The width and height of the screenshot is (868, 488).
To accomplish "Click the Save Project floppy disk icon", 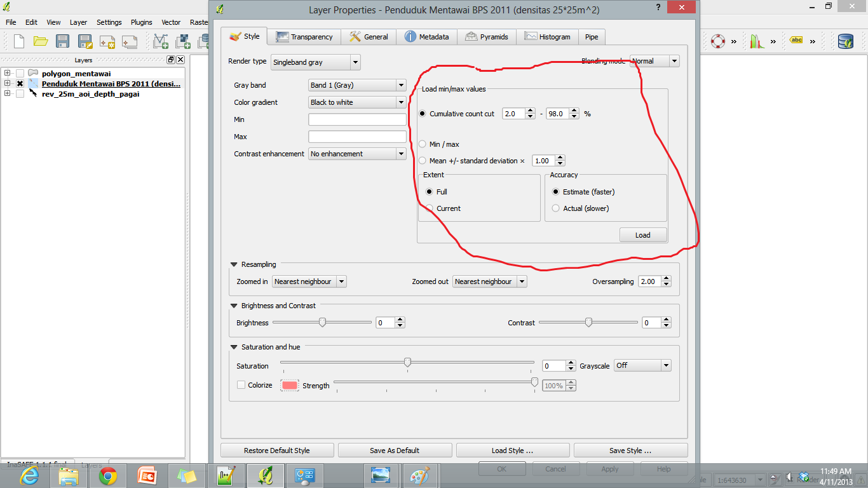I will click(62, 41).
